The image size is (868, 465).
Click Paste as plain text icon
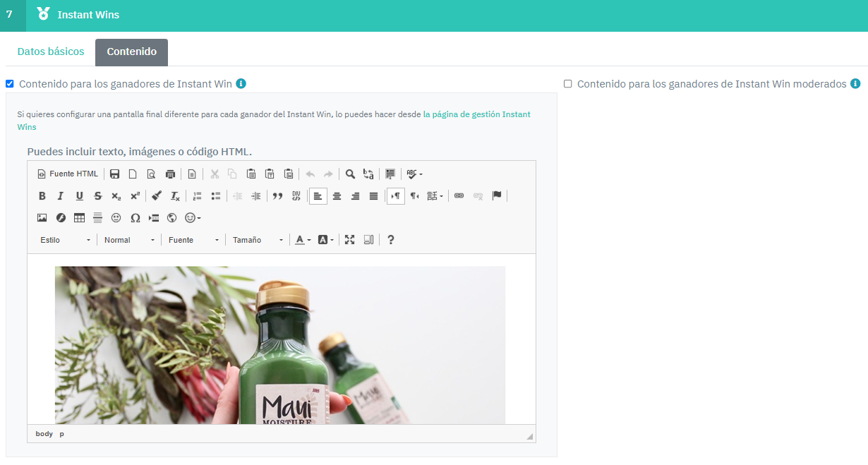(270, 174)
